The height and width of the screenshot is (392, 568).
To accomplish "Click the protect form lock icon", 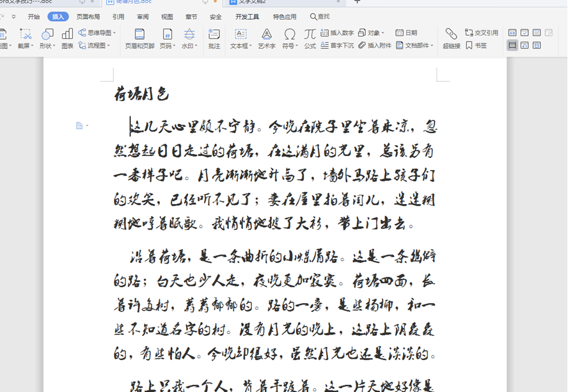I will pyautogui.click(x=537, y=45).
